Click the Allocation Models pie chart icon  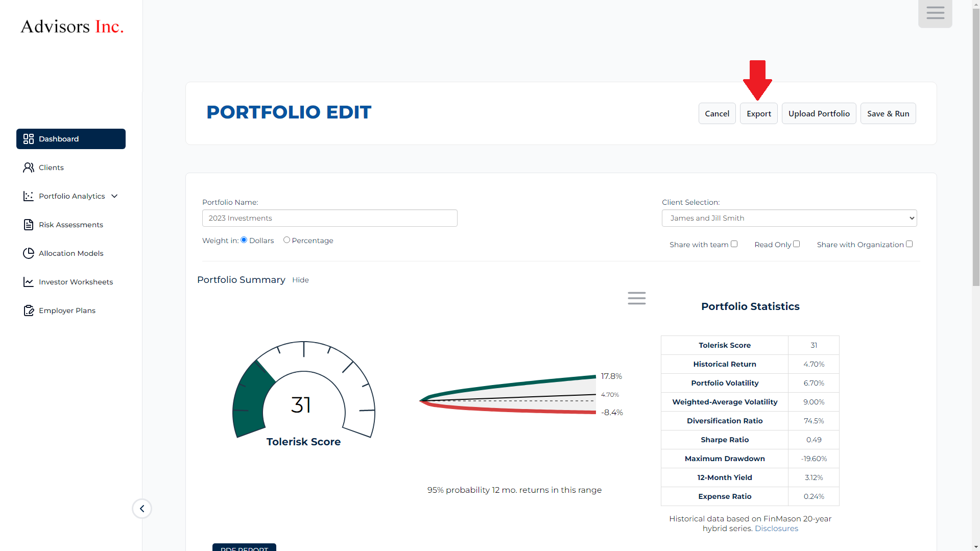tap(29, 253)
